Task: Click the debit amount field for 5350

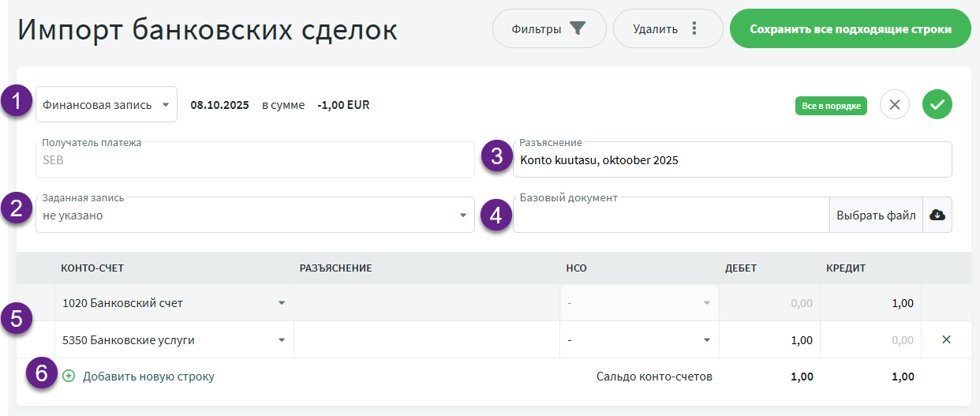Action: tap(769, 340)
